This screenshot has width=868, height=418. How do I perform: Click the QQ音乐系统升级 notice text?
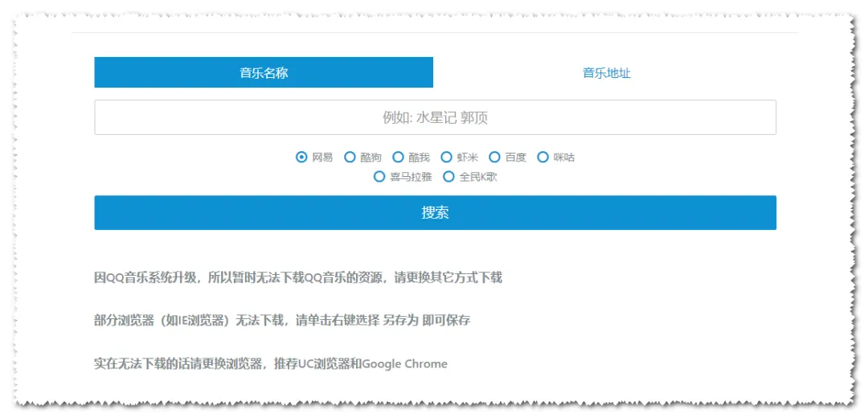(298, 278)
